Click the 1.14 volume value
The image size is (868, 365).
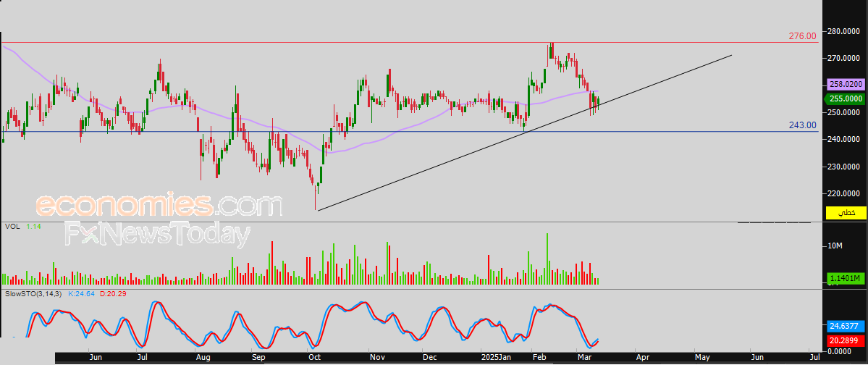click(x=34, y=226)
